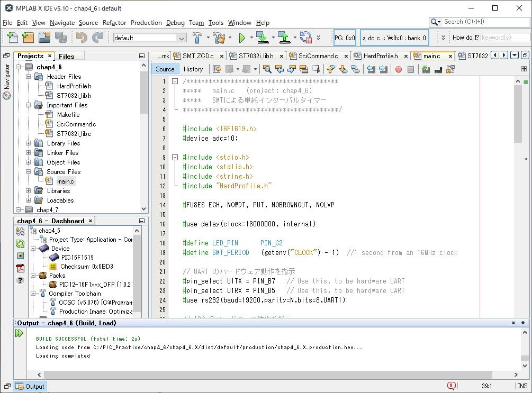Select main.c in Source Files
The width and height of the screenshot is (532, 393).
pyautogui.click(x=65, y=181)
